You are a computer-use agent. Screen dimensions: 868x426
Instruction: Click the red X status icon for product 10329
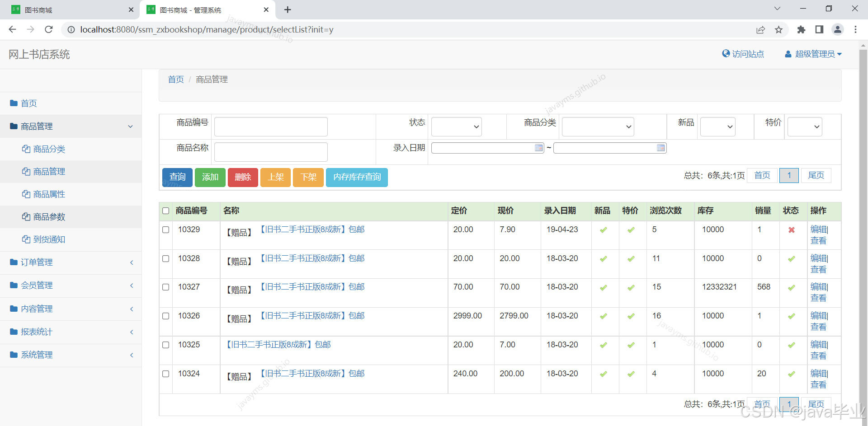point(791,230)
